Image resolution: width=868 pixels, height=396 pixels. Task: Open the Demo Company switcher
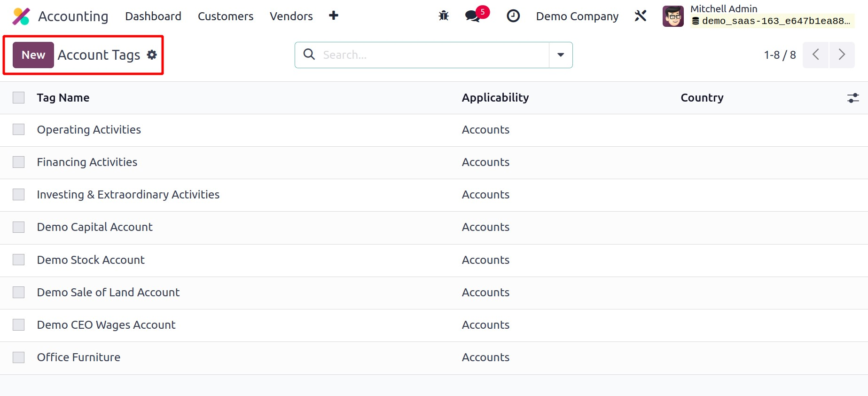[x=577, y=16]
